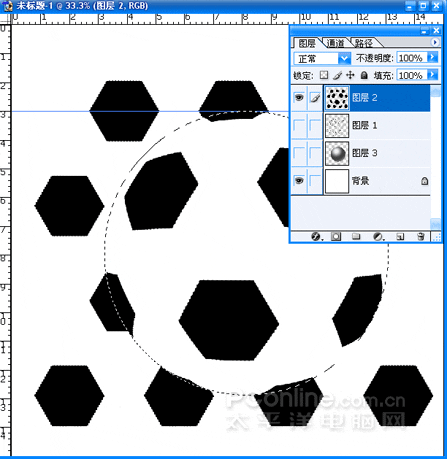Screen dimensions: 447x459
Task: Create a new fill or adjustment layer
Action: pyautogui.click(x=378, y=237)
